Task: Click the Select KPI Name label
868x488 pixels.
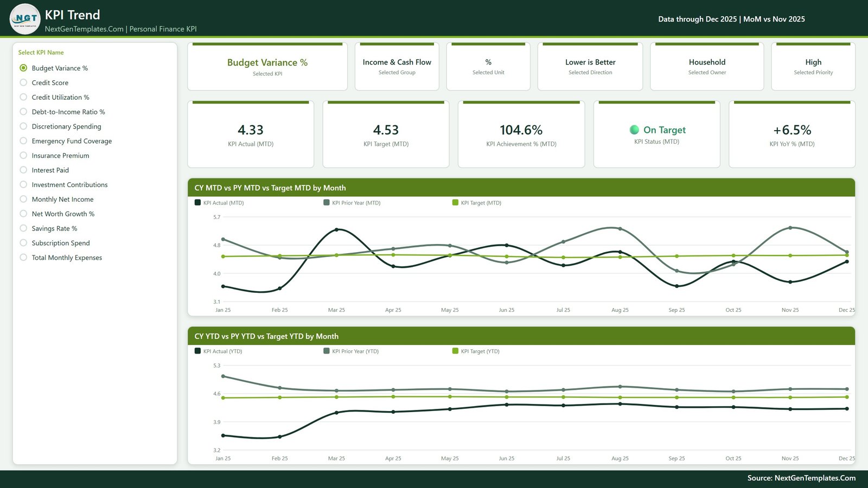Action: point(41,53)
